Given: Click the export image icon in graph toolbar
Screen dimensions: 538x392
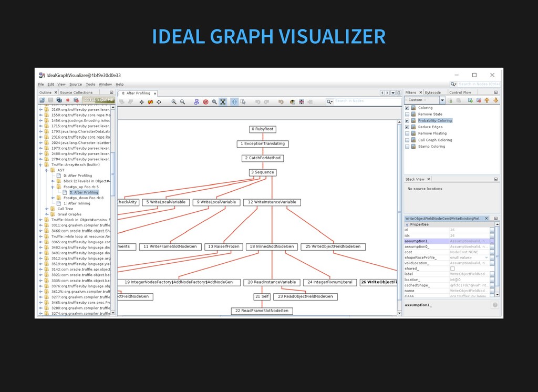Looking at the screenshot, I should 292,102.
